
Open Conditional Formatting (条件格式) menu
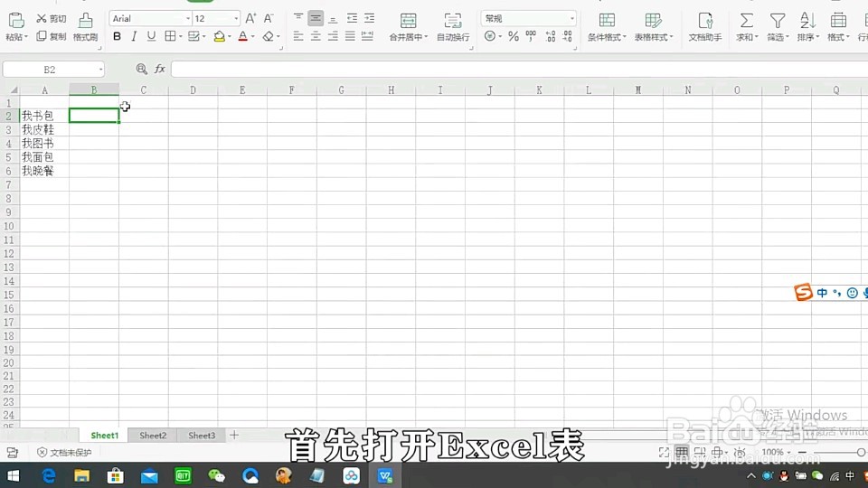point(607,26)
